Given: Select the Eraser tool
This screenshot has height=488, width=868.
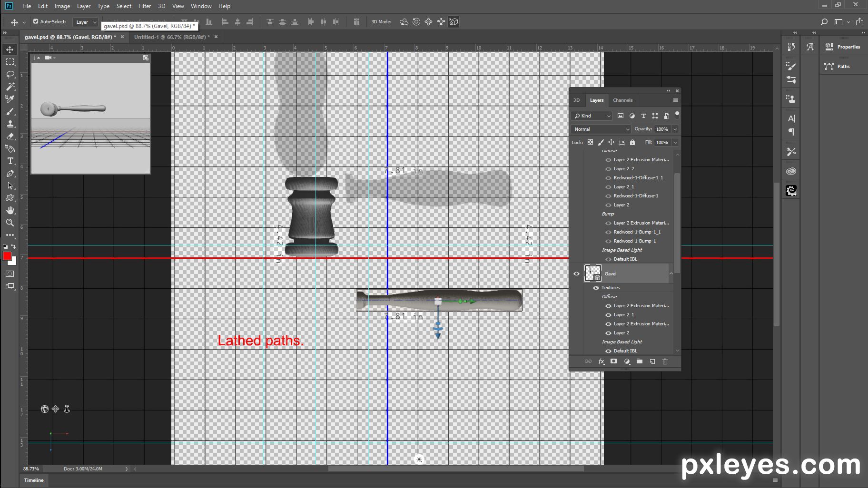Looking at the screenshot, I should tap(10, 136).
